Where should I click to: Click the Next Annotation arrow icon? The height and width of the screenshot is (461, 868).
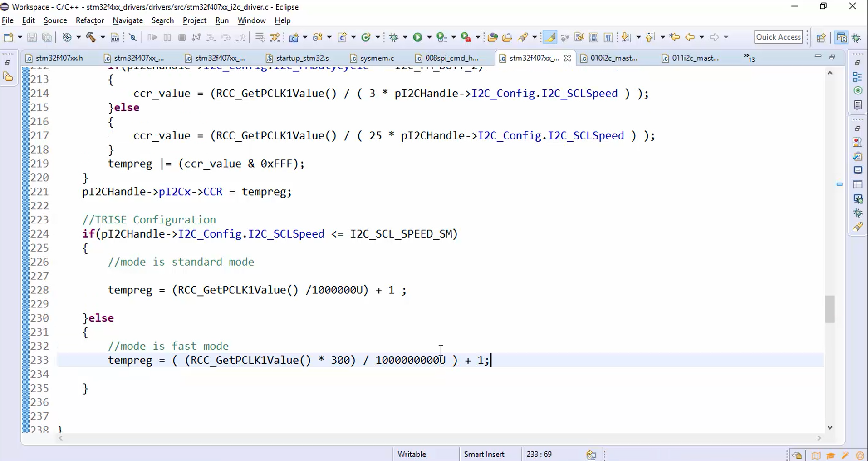pyautogui.click(x=626, y=37)
